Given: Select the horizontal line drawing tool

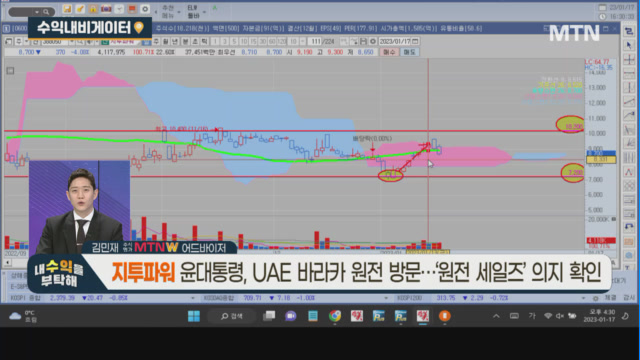Looking at the screenshot, I should point(629,73).
